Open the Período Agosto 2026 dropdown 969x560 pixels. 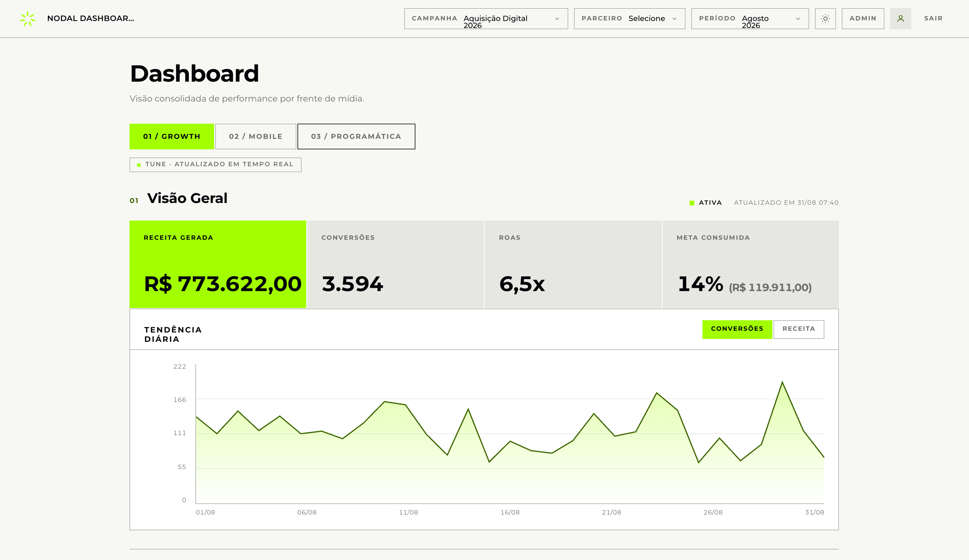pos(750,18)
